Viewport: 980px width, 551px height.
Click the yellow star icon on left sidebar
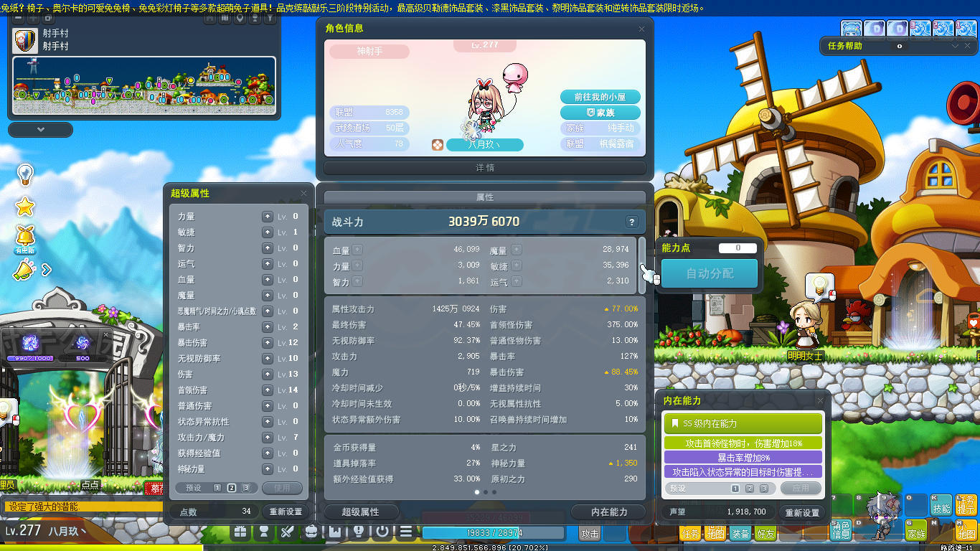point(25,207)
